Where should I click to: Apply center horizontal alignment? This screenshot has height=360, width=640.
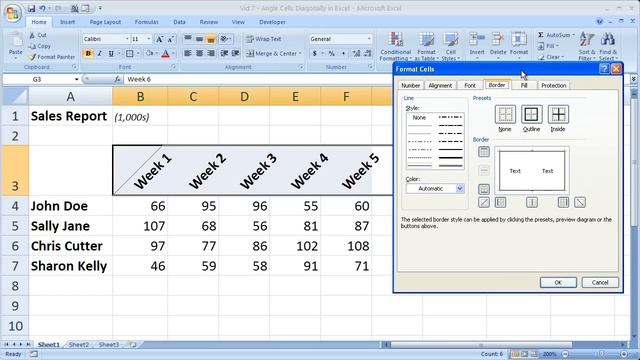coord(199,53)
